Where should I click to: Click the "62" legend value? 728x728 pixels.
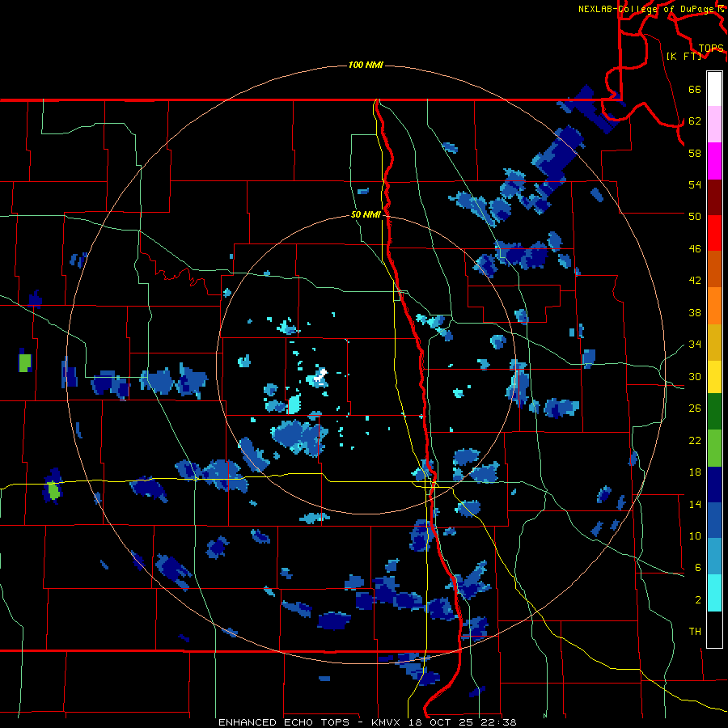[695, 121]
